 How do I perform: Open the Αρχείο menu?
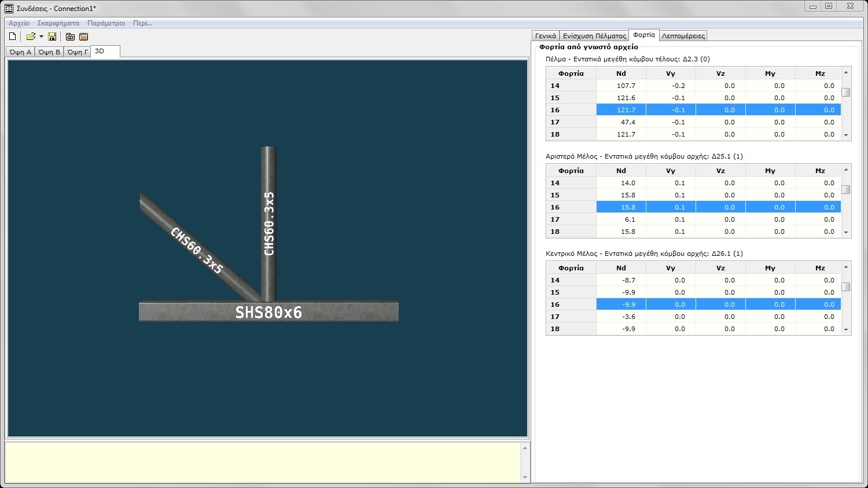tap(19, 23)
